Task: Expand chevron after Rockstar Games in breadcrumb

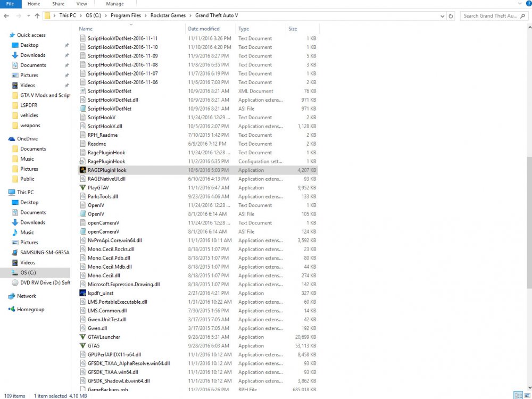Action: coord(190,15)
